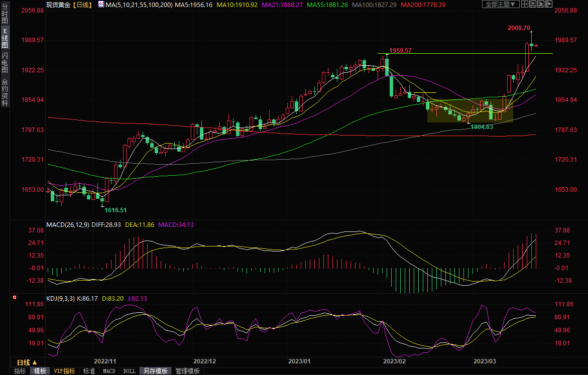This screenshot has height=375, width=588.
Task: Select the K线图 side tab
Action: (5, 38)
